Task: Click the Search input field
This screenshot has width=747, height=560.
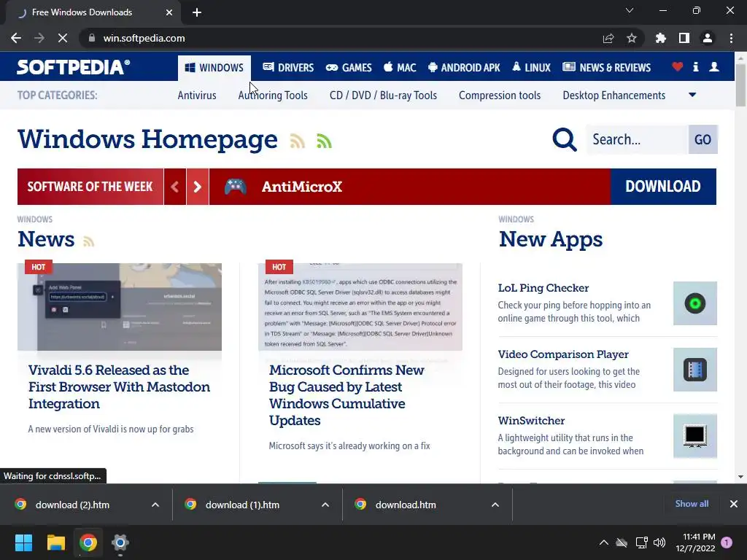Action: pos(638,139)
